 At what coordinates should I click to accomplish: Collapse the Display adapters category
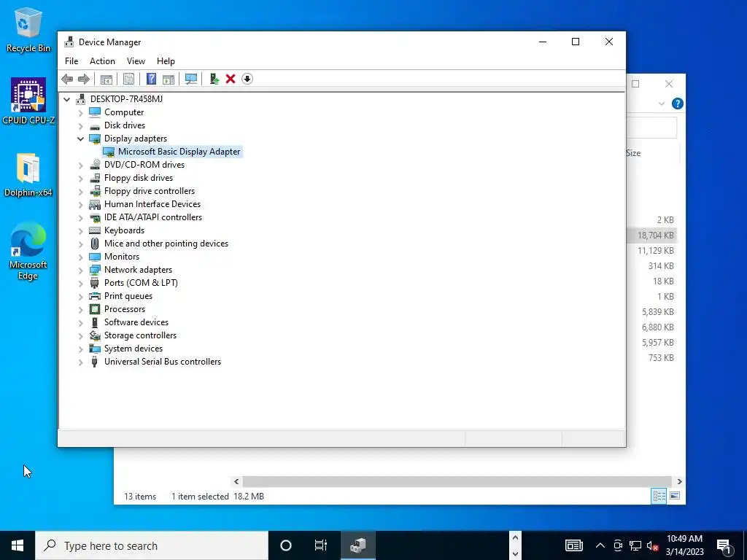point(80,139)
